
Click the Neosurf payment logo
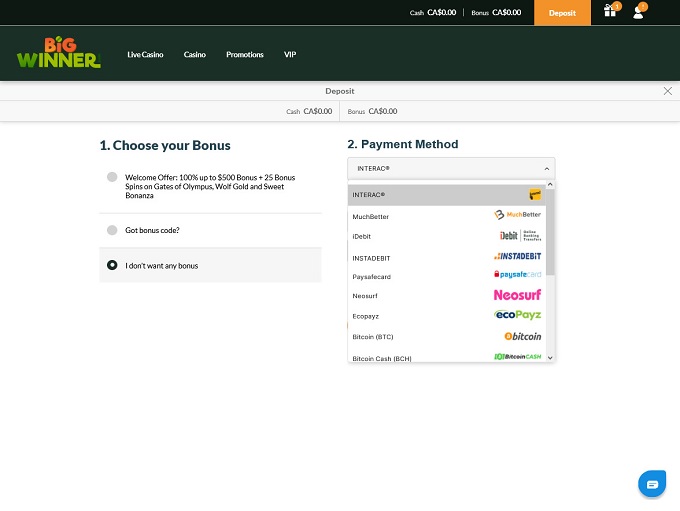coord(518,295)
